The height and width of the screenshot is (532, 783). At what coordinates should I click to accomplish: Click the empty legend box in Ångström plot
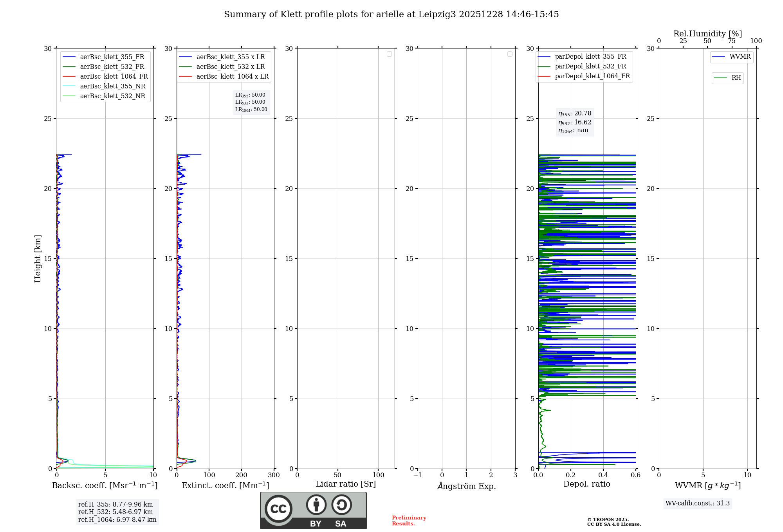point(510,54)
